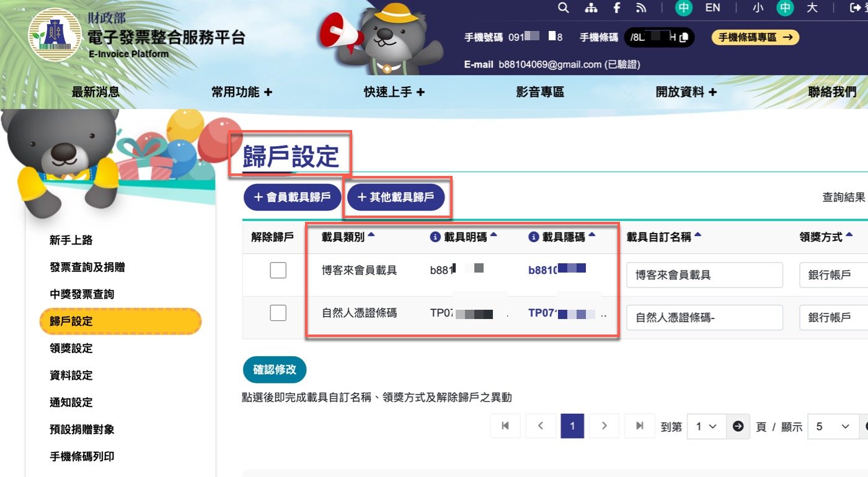Check 解除歸戶 box for 自然人憑證條碼
This screenshot has width=868, height=477.
coord(278,313)
